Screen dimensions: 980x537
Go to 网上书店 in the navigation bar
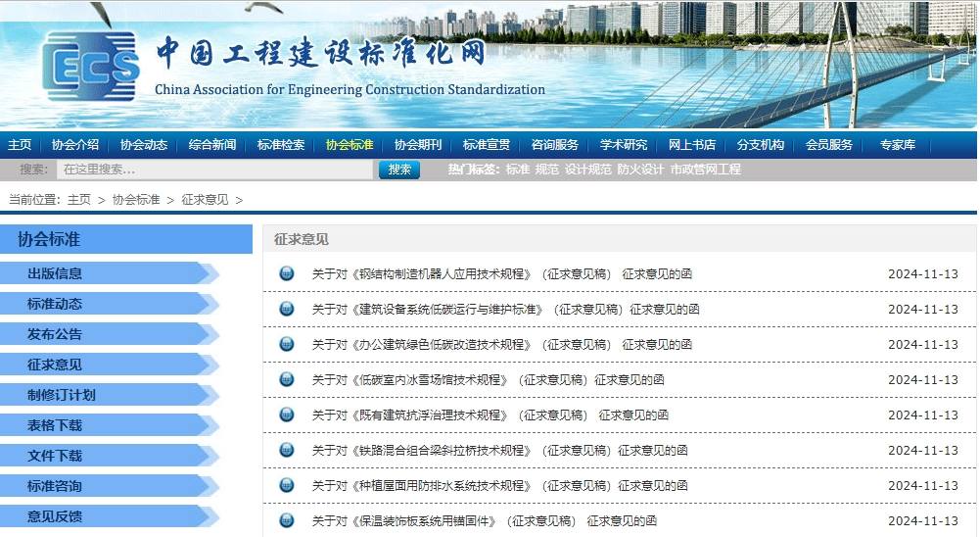(692, 145)
